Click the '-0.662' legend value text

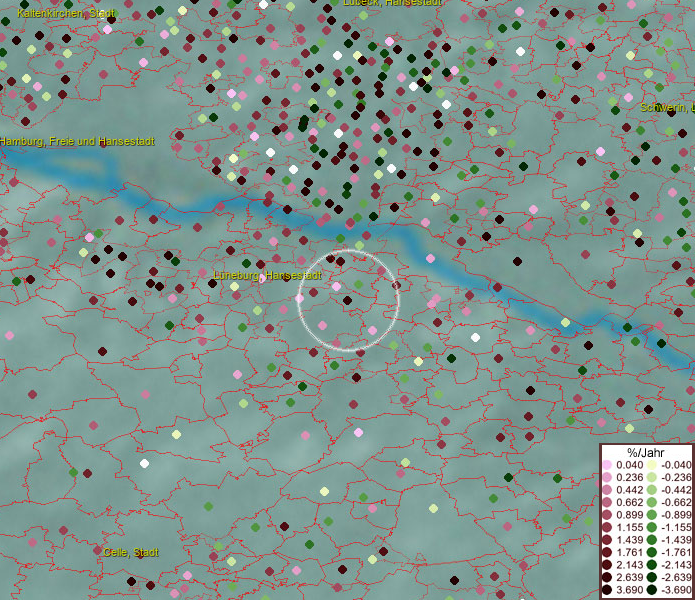676,503
